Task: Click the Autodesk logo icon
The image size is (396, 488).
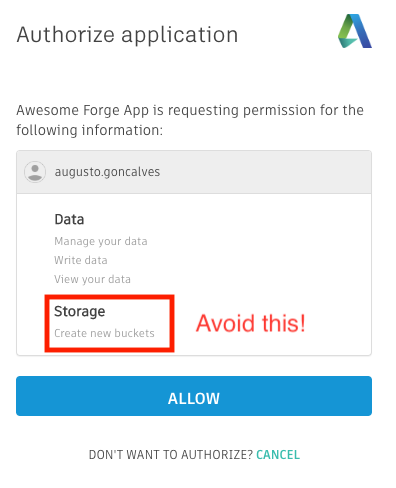Action: [355, 31]
